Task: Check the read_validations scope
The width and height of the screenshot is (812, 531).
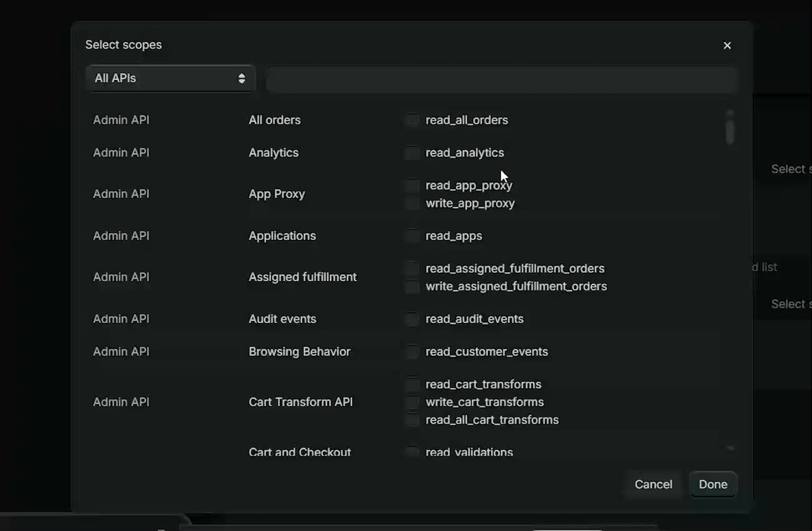Action: [x=412, y=452]
